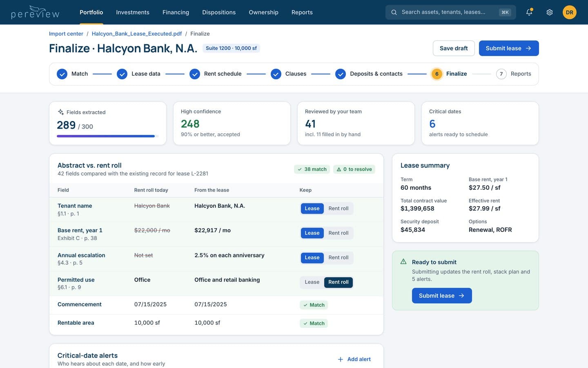Submit lease in the Ready to submit card
Image resolution: width=588 pixels, height=368 pixels.
pyautogui.click(x=442, y=296)
